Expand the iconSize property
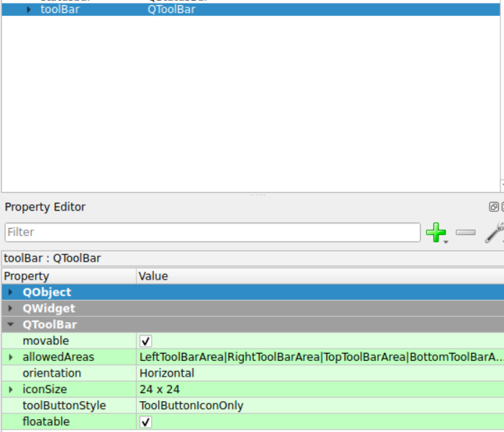Image resolution: width=504 pixels, height=432 pixels. pos(11,390)
